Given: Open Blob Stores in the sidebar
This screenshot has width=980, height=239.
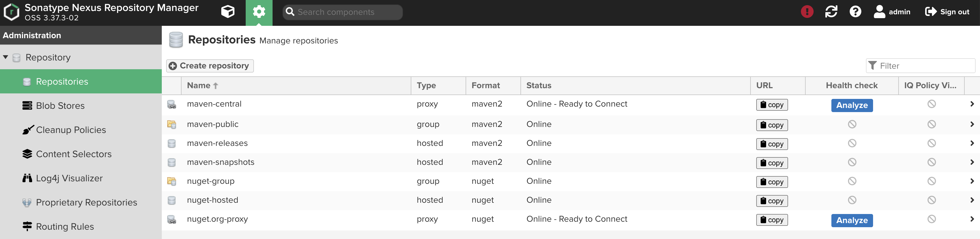Looking at the screenshot, I should pos(81,105).
